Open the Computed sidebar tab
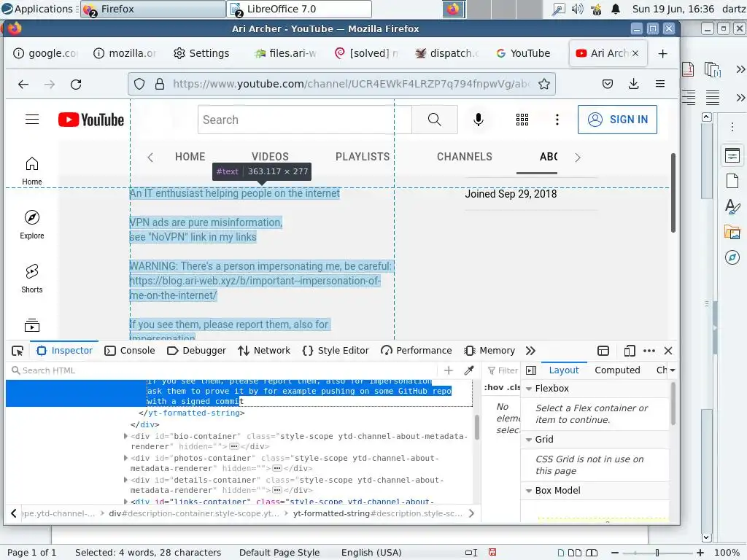The height and width of the screenshot is (560, 747). 617,370
